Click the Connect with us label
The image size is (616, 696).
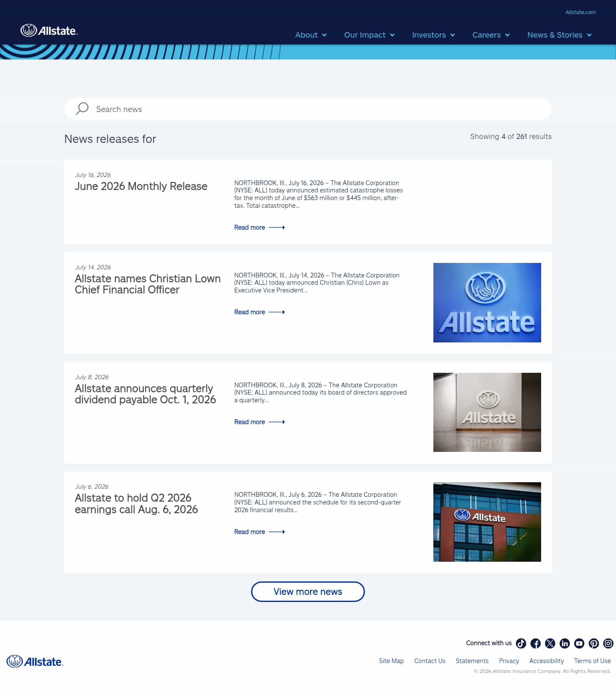489,643
